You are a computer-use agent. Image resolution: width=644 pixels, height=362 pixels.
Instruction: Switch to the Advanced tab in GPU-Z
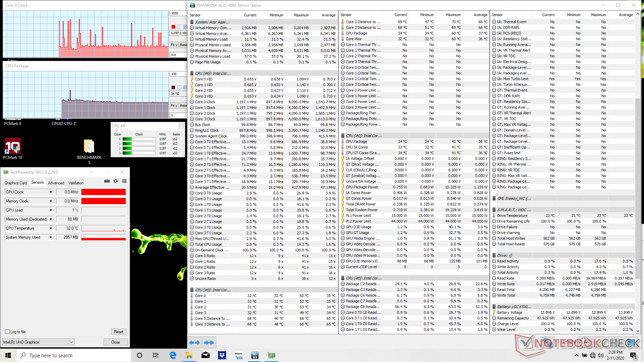[56, 183]
